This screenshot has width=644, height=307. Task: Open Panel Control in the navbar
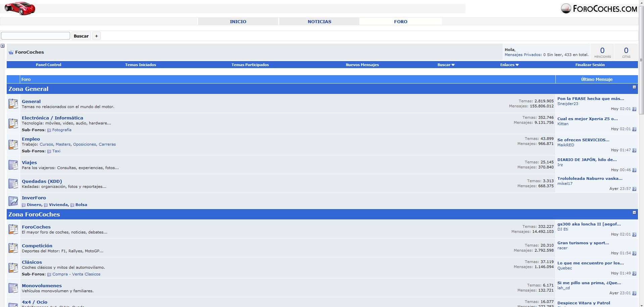pyautogui.click(x=49, y=65)
